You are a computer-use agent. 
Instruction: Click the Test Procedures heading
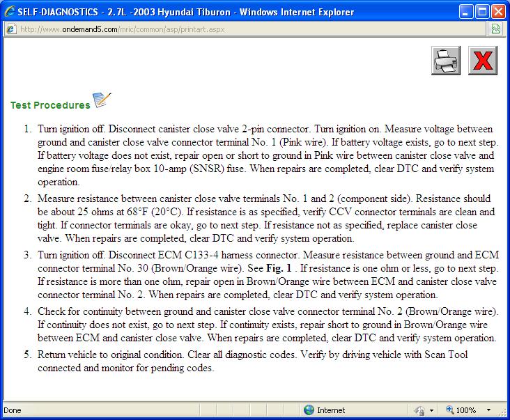point(50,105)
